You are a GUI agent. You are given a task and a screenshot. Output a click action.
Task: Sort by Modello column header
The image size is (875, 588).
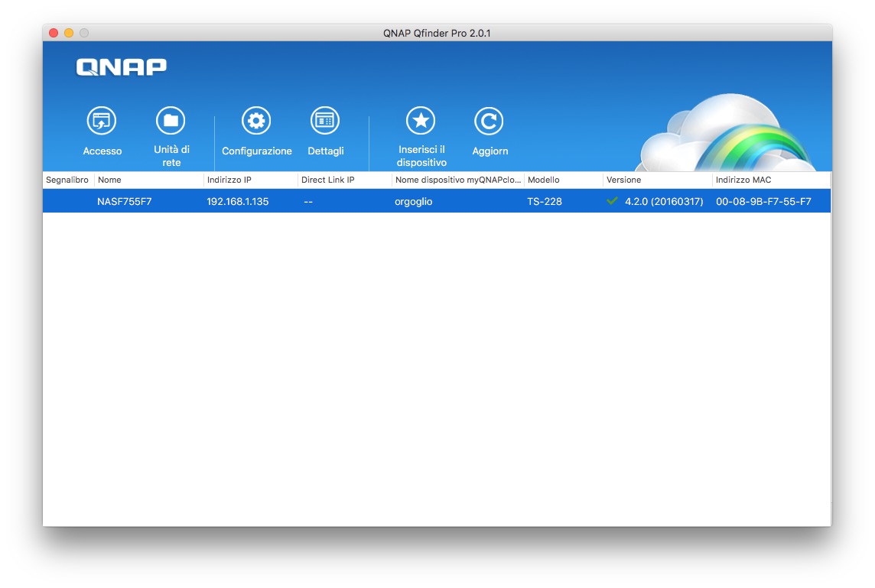(x=564, y=180)
